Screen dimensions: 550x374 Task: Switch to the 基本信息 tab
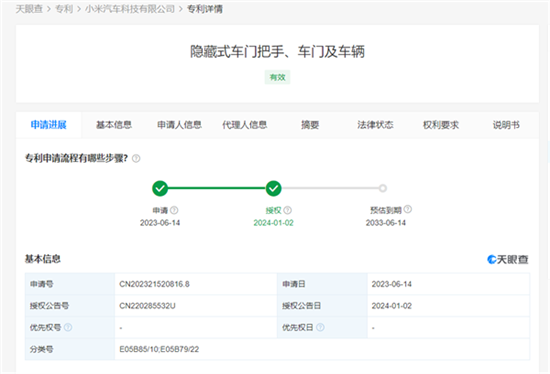pyautogui.click(x=114, y=125)
